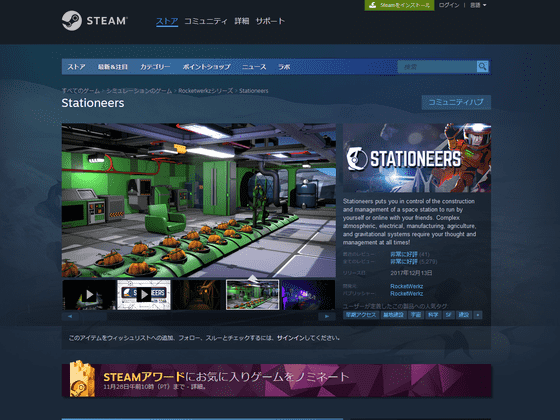Open the 最新&注目 store menu
The image size is (560, 420).
(x=113, y=67)
